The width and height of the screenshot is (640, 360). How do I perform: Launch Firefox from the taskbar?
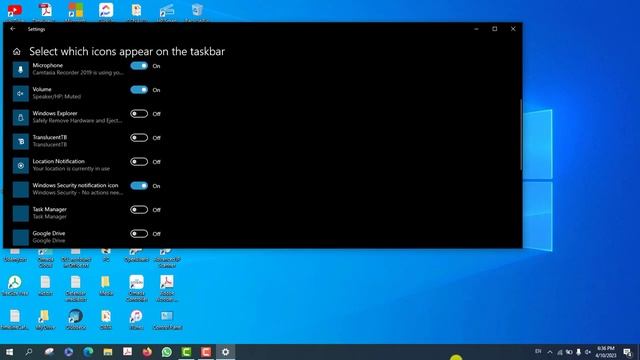[147, 352]
